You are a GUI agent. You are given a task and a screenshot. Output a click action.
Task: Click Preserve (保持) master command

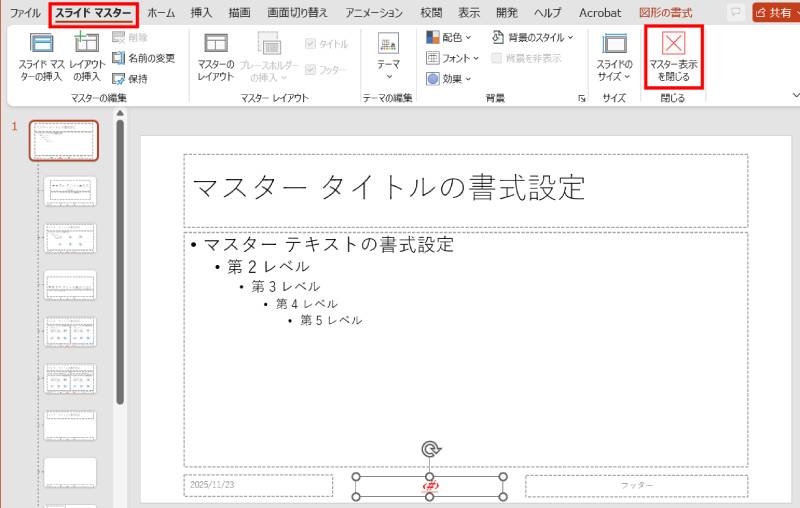coord(130,79)
